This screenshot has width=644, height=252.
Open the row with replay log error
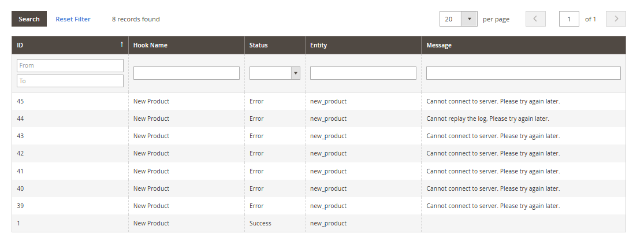(x=487, y=118)
